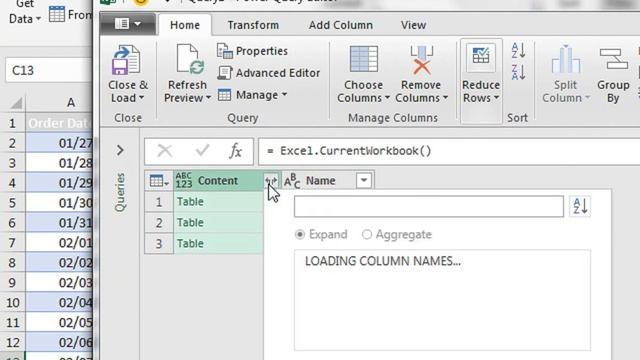Screen dimensions: 640x360
Task: Click the Remove Columns icon
Action: point(421,60)
